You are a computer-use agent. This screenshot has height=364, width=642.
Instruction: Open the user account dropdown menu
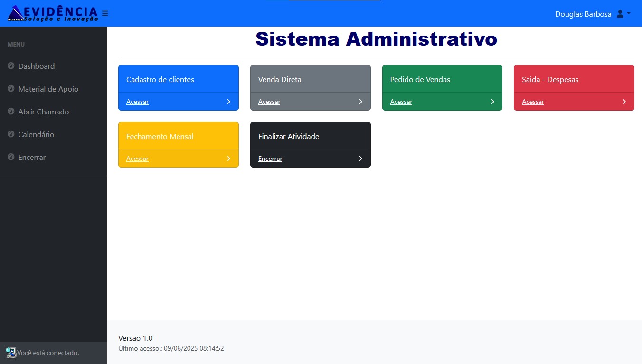(623, 14)
